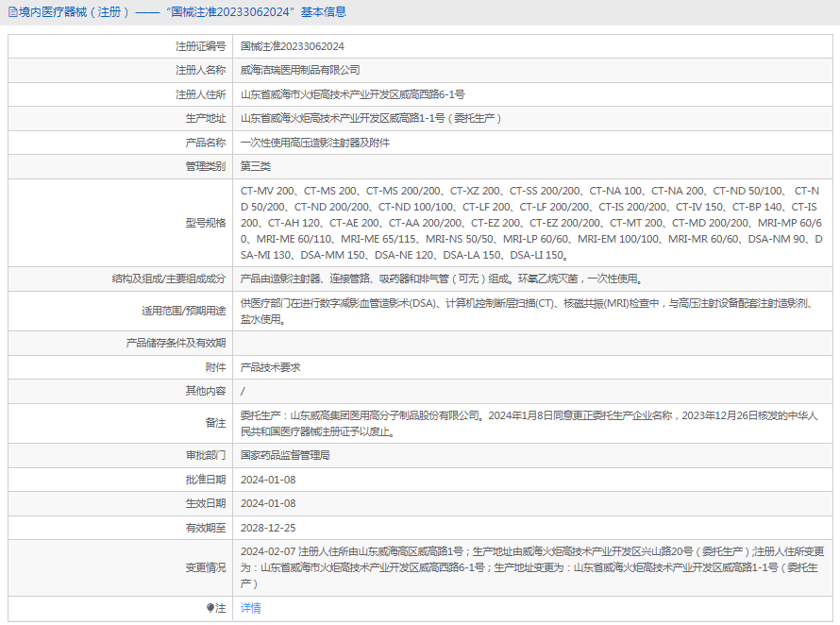This screenshot has height=625, width=840.
Task: Click the 变更情况 label
Action: tap(206, 567)
